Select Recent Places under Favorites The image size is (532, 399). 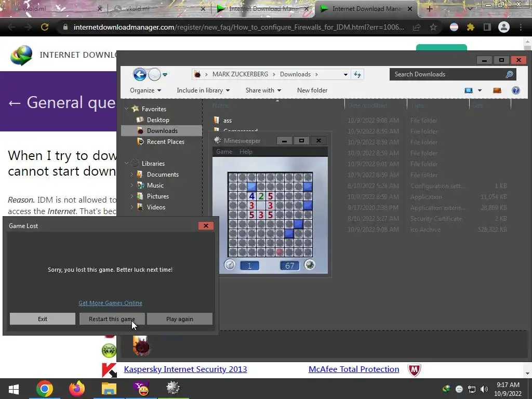pos(165,141)
